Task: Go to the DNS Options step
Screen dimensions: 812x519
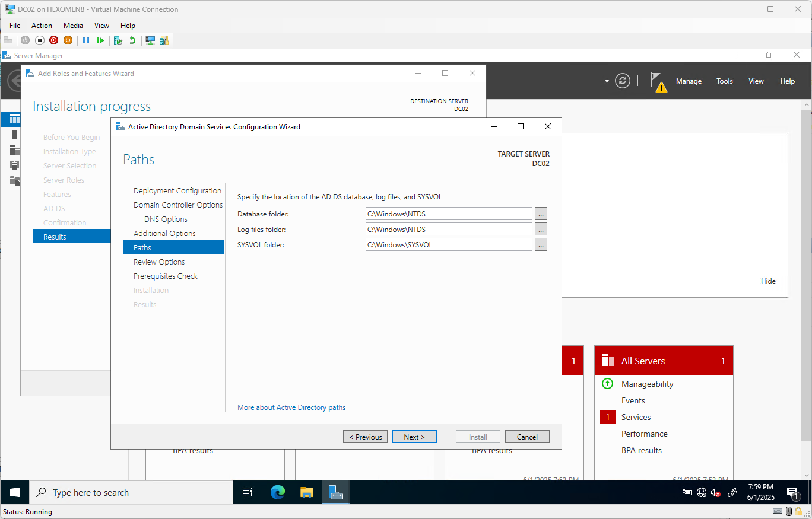Action: (x=166, y=219)
